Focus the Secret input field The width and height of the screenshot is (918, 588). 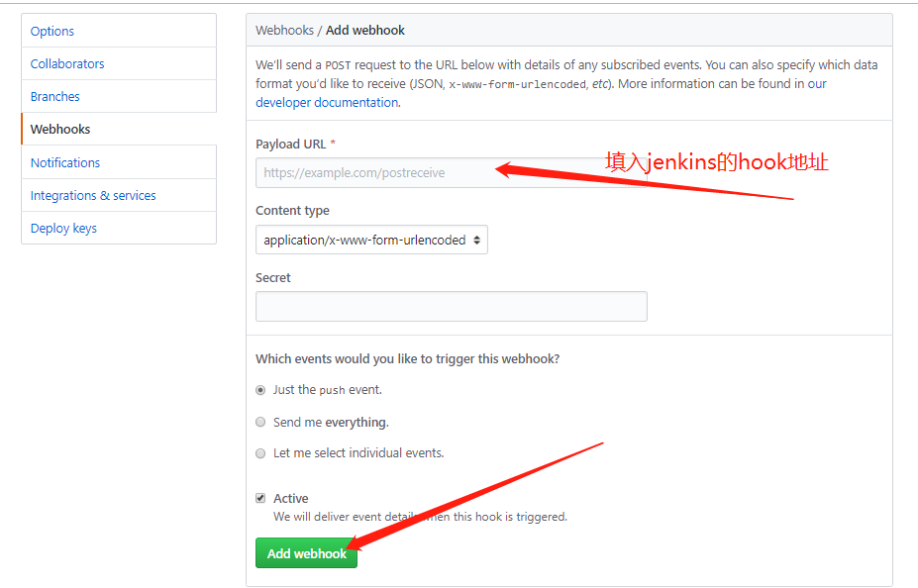451,306
